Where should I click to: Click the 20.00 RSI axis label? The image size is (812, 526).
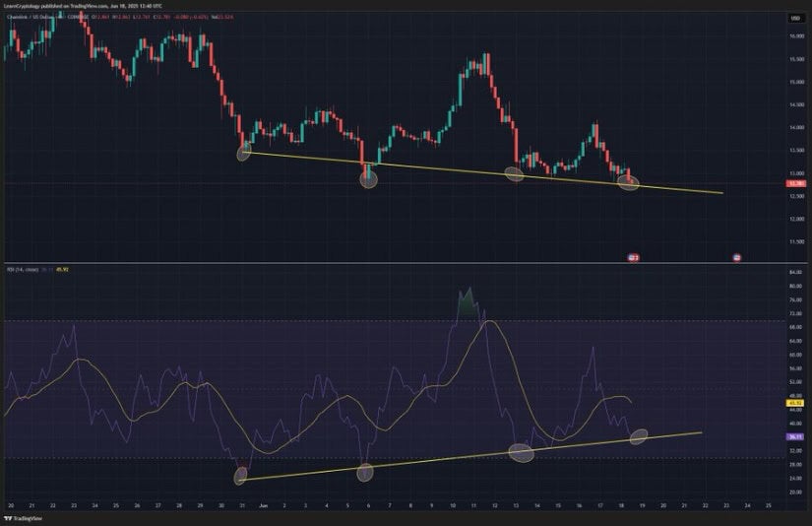pyautogui.click(x=796, y=493)
